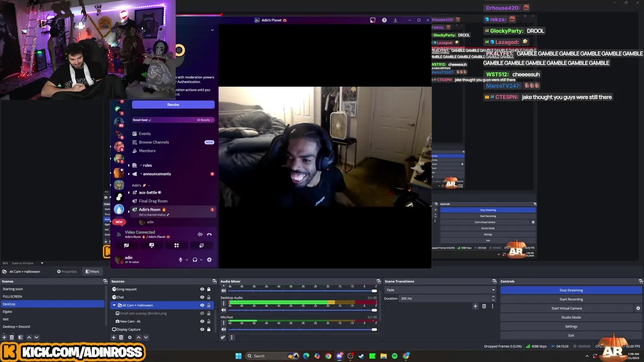The image size is (644, 362).
Task: Add a new scene with plus icon
Action: pos(4,337)
